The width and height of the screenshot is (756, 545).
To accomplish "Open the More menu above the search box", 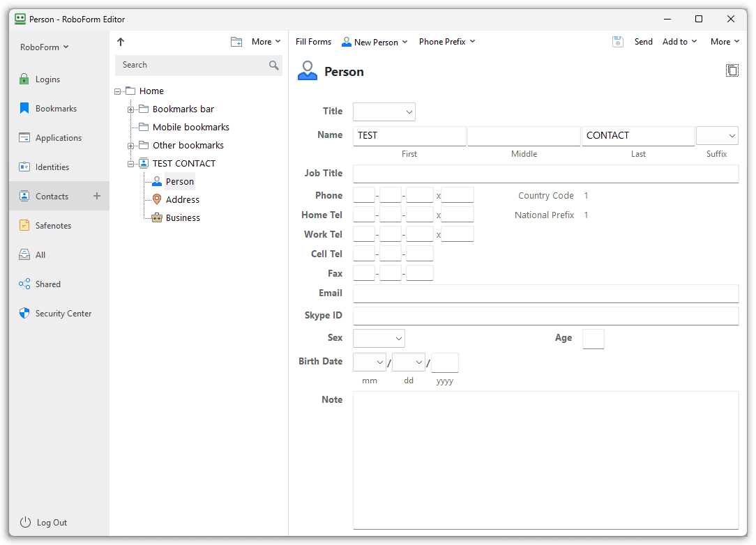I will (266, 42).
